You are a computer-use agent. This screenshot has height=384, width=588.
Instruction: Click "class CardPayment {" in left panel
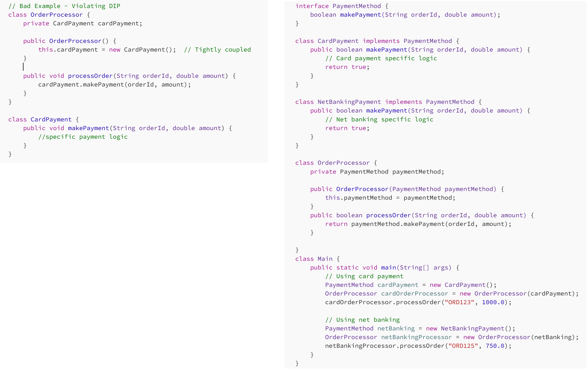[44, 120]
